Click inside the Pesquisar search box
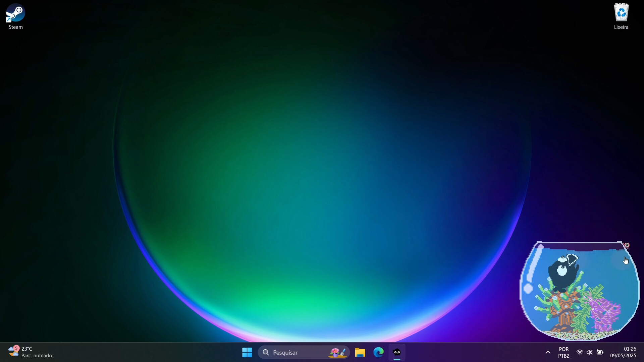Image resolution: width=644 pixels, height=362 pixels. pyautogui.click(x=295, y=352)
